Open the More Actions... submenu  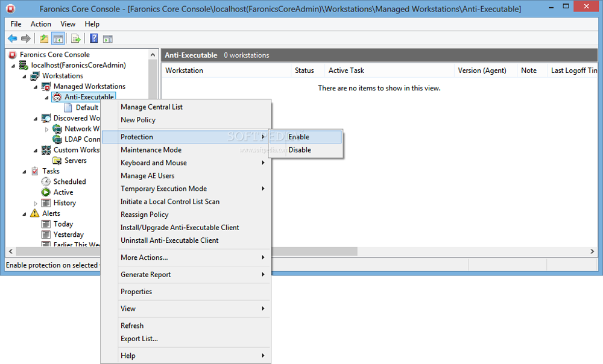pyautogui.click(x=186, y=257)
